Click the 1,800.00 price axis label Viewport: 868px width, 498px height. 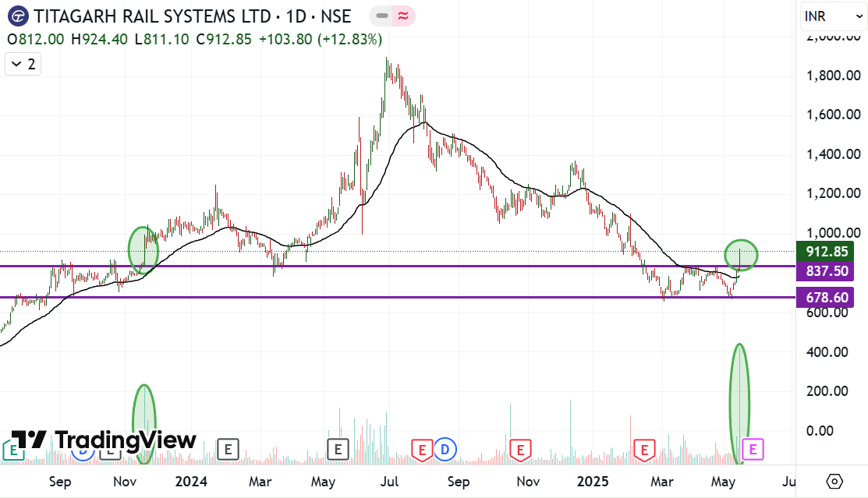point(834,76)
